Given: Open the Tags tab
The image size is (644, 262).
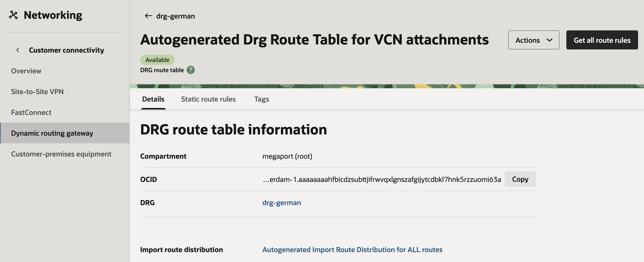Looking at the screenshot, I should tap(261, 99).
